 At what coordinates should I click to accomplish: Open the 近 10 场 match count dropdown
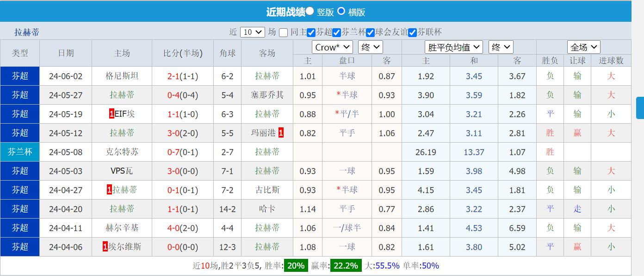[252, 32]
